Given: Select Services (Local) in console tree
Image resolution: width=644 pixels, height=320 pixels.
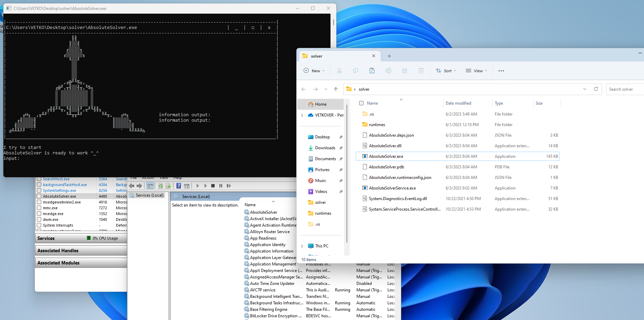Looking at the screenshot, I should click(147, 195).
